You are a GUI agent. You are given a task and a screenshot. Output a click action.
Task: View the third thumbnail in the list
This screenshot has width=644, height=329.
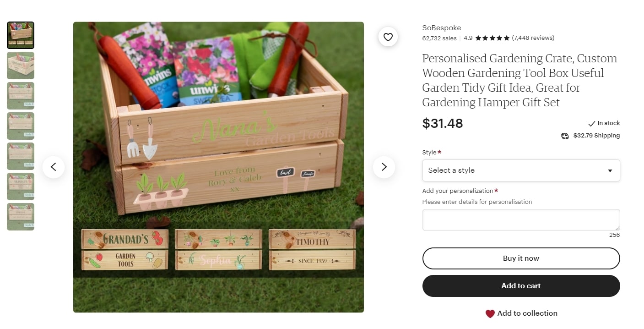[x=21, y=96]
